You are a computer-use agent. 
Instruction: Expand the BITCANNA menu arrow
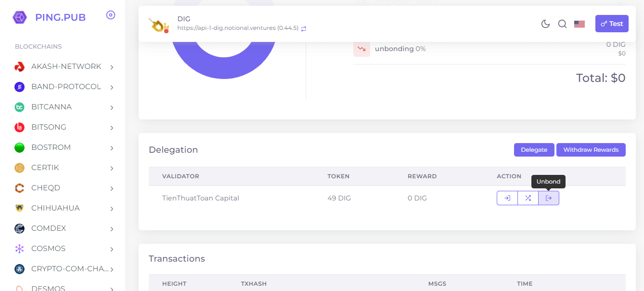(x=112, y=107)
